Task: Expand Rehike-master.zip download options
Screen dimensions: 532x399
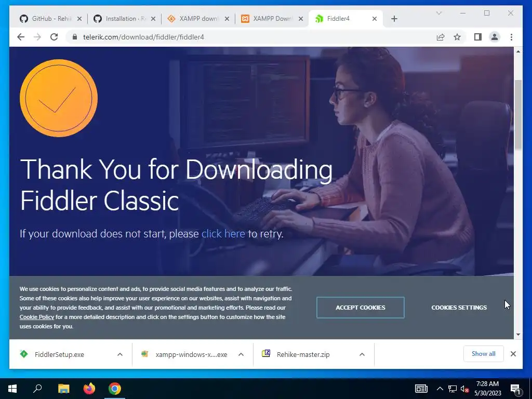Action: [x=362, y=354]
